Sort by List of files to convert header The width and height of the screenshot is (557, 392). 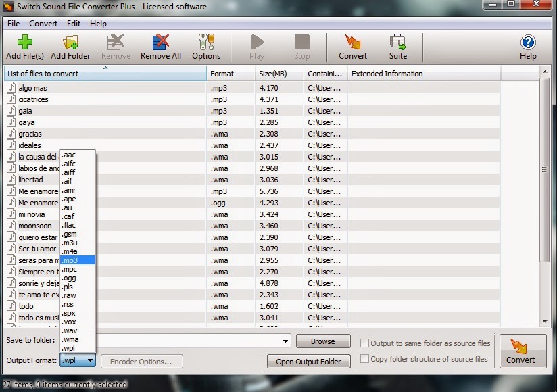(x=105, y=74)
